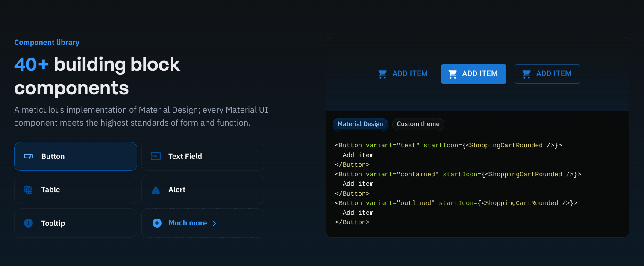The height and width of the screenshot is (266, 644).
Task: Click the Alert warning triangle icon
Action: coord(156,190)
